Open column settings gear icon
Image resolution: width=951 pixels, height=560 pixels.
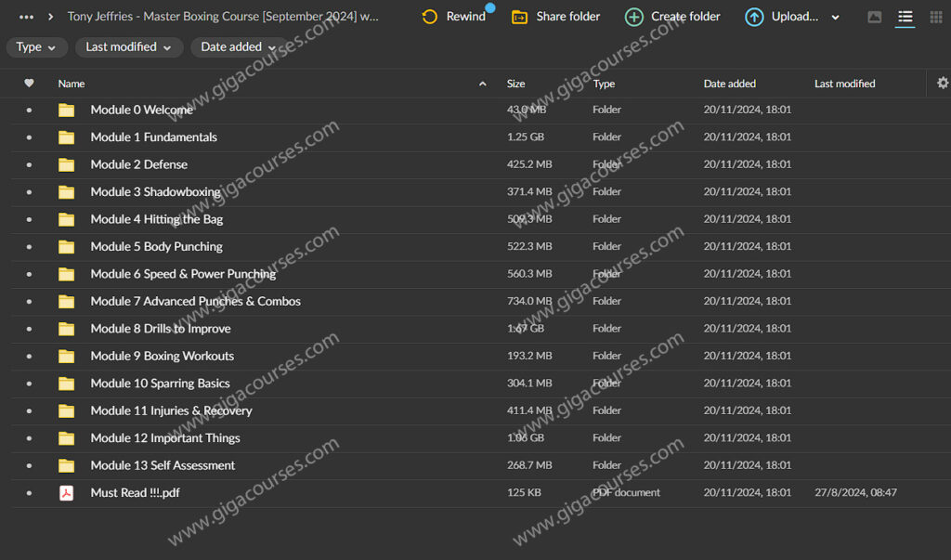pyautogui.click(x=943, y=83)
